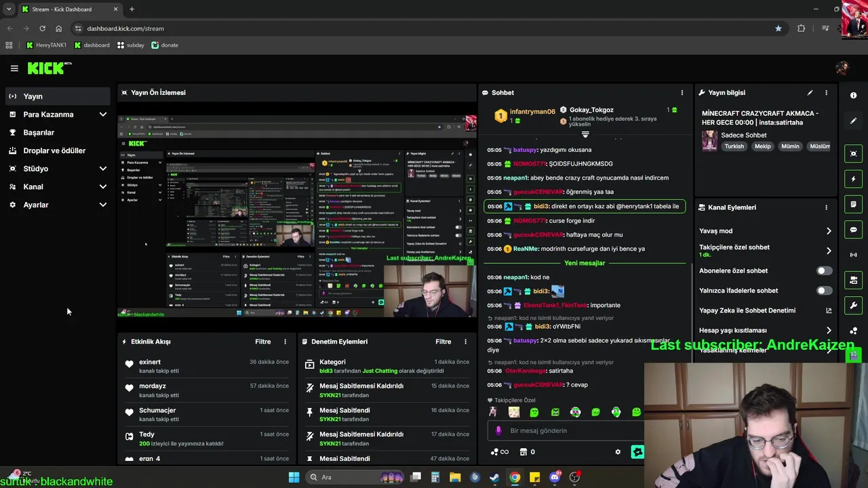Screen dimensions: 868x488
Task: Open the hamburger menu beside Kick logo
Action: 14,68
